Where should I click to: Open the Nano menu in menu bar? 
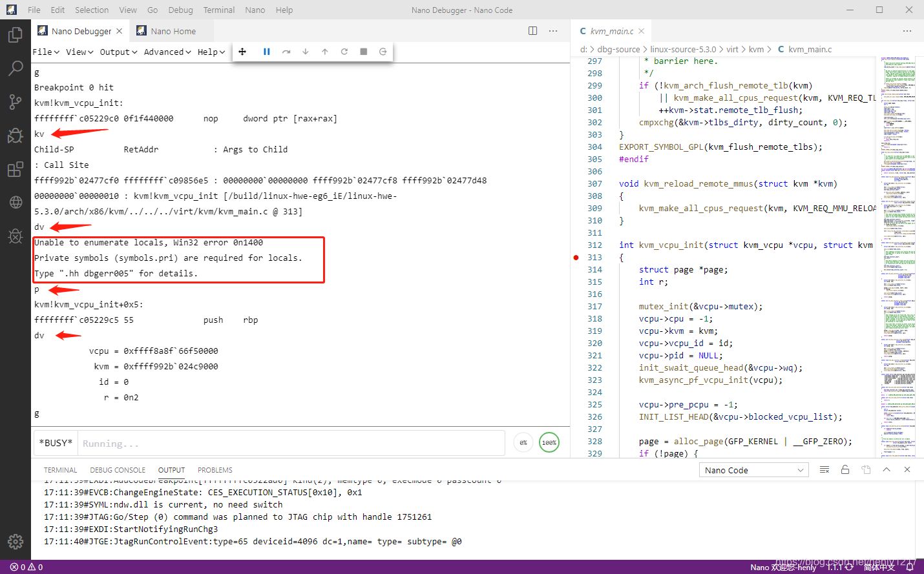coord(255,10)
